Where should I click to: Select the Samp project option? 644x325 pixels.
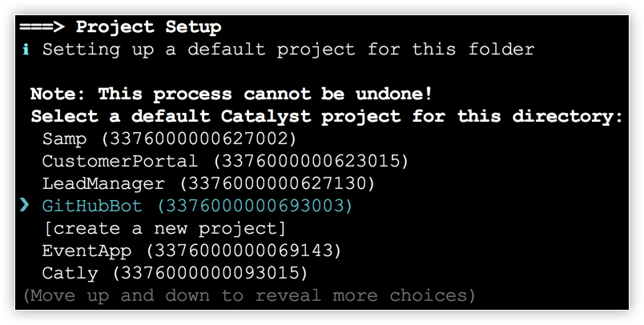(x=169, y=138)
